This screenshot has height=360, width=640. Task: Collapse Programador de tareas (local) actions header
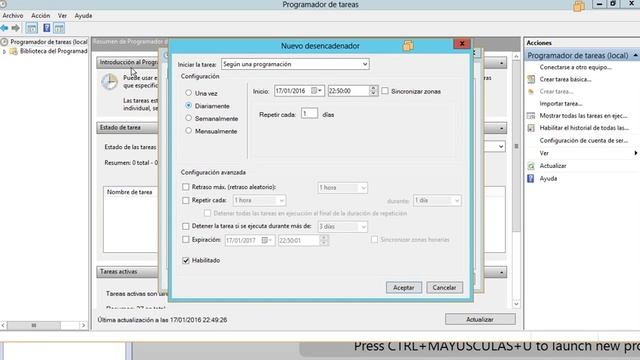(636, 55)
